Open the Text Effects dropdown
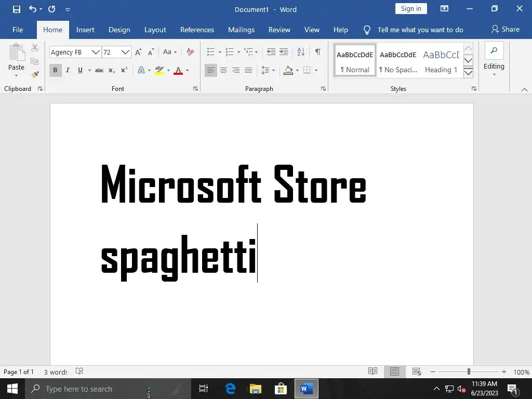Viewport: 532px width, 399px height. click(149, 71)
